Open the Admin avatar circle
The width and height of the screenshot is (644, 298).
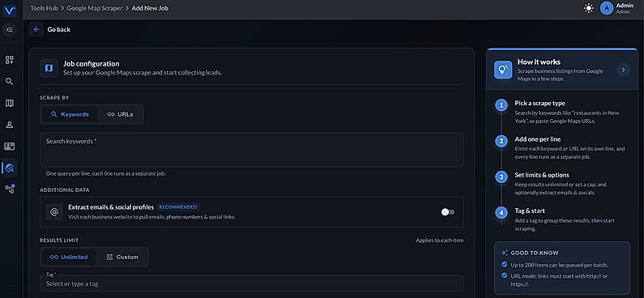pos(607,8)
